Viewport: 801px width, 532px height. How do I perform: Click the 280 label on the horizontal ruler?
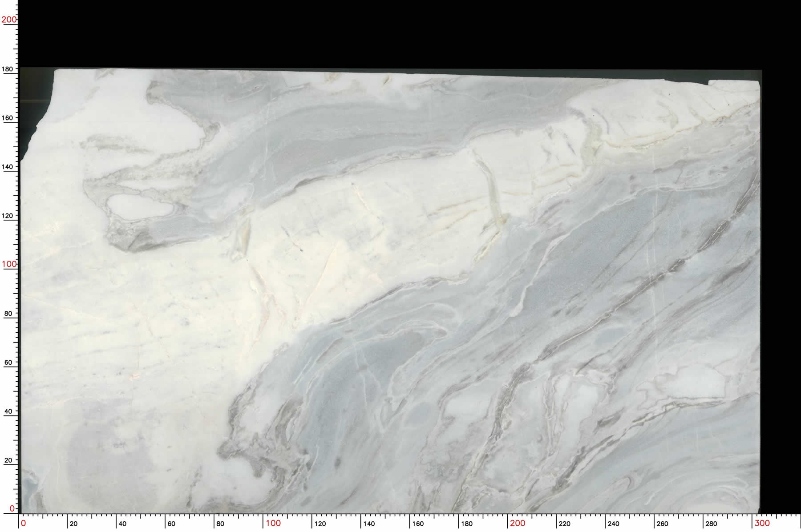[711, 524]
